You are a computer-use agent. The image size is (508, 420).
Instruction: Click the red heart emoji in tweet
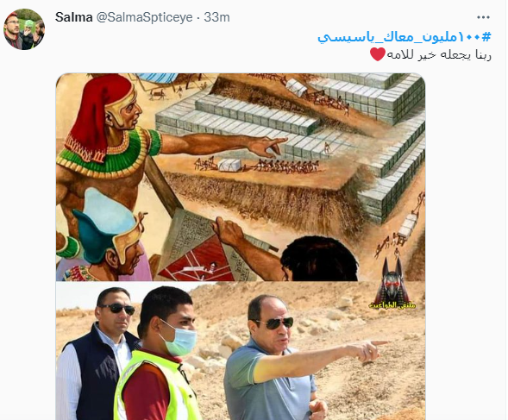378,54
